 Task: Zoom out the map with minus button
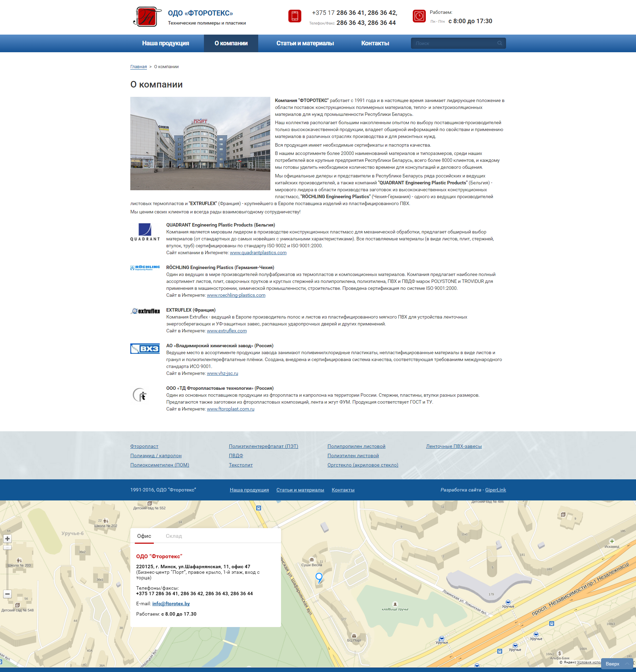(7, 594)
